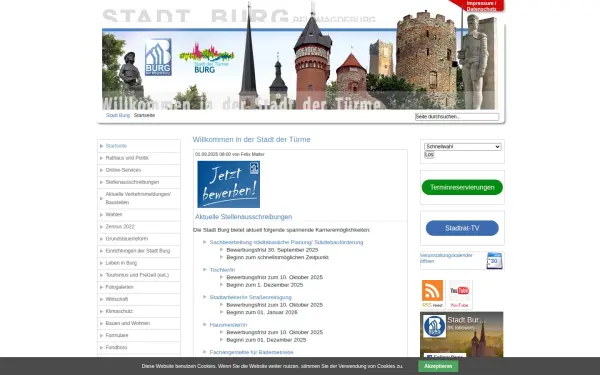Click the Jetzt bewerben image

pos(228,184)
